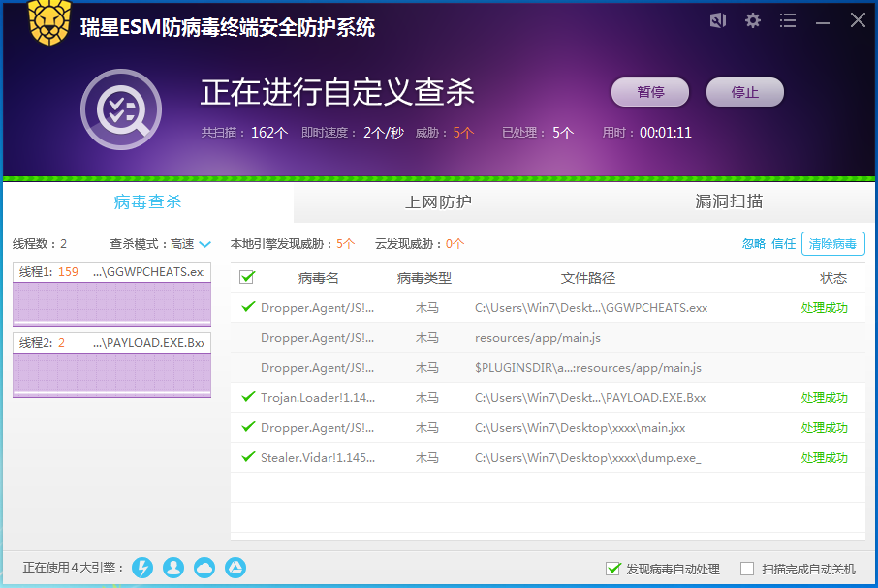
Task: Click thread 1 activity graph
Action: pos(112,304)
